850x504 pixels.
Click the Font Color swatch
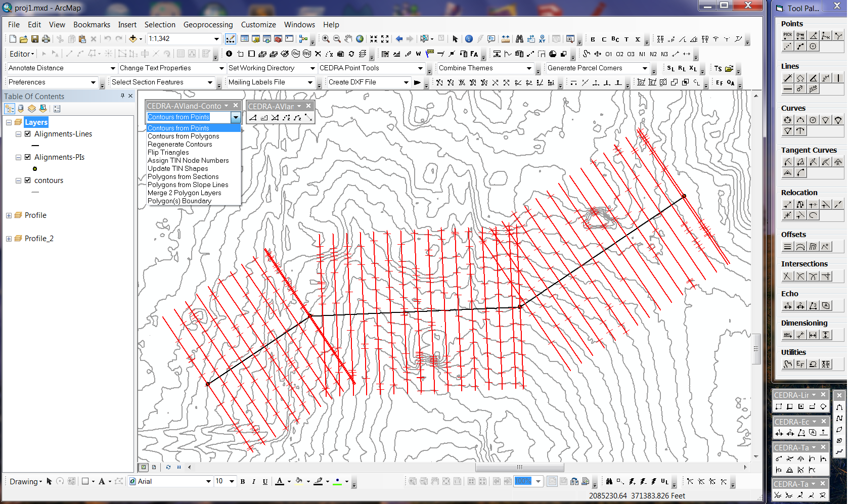tap(279, 481)
